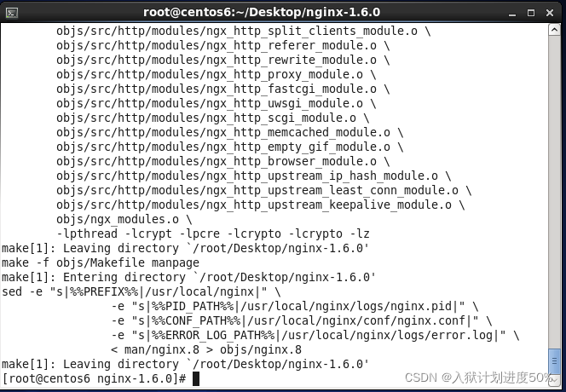
Task: Click the scrollbar up arrow
Action: click(x=554, y=30)
